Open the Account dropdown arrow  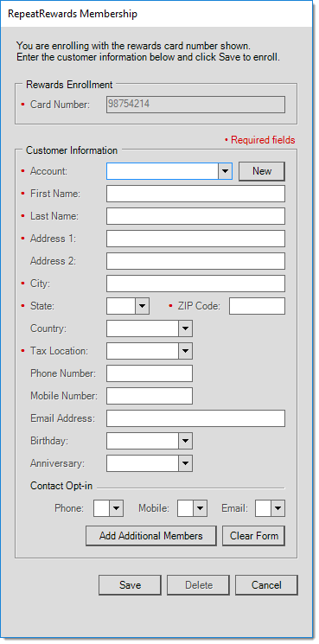point(225,171)
